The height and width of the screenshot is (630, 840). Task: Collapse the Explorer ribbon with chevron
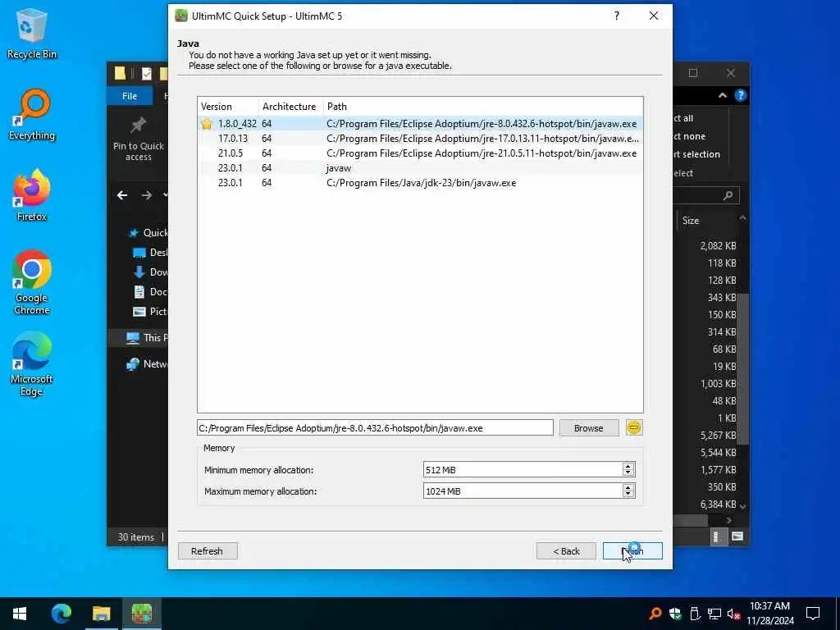(x=722, y=95)
